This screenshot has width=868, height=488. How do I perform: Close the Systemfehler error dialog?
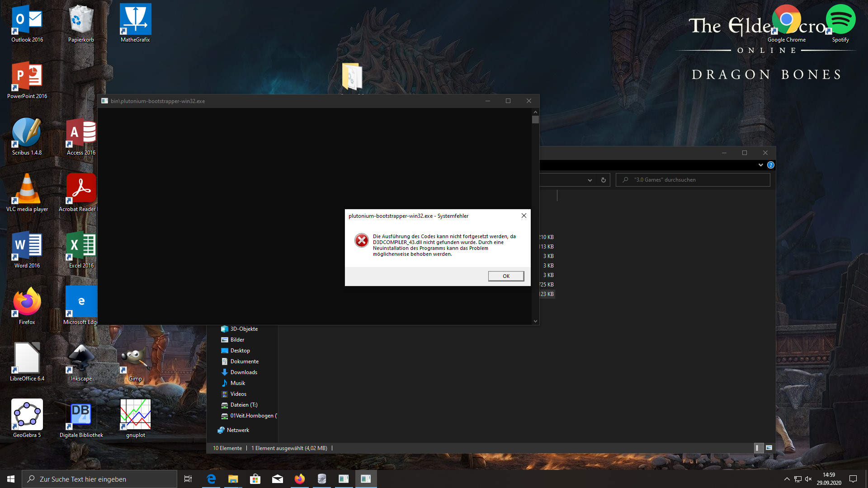pyautogui.click(x=524, y=216)
